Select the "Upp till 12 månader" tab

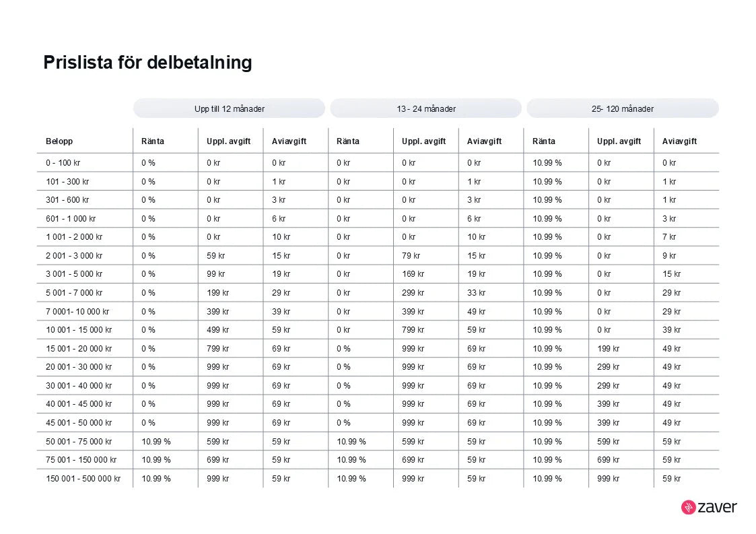[x=229, y=108]
